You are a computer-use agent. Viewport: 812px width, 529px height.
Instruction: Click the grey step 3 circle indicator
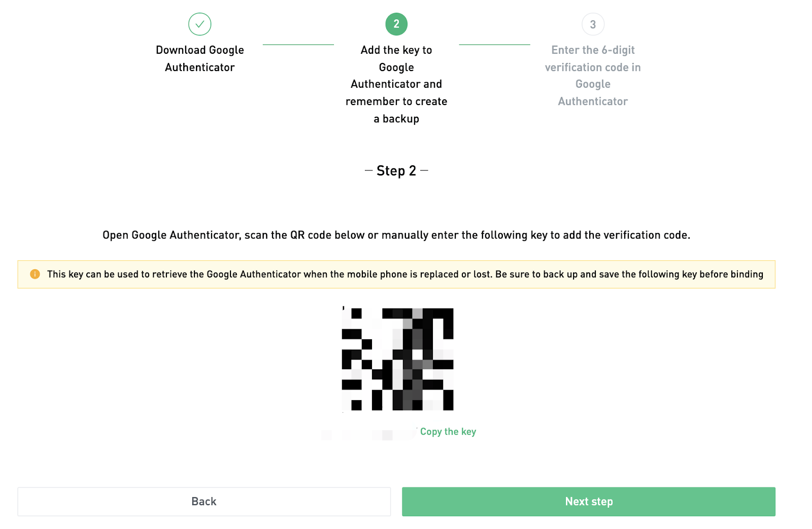point(592,24)
